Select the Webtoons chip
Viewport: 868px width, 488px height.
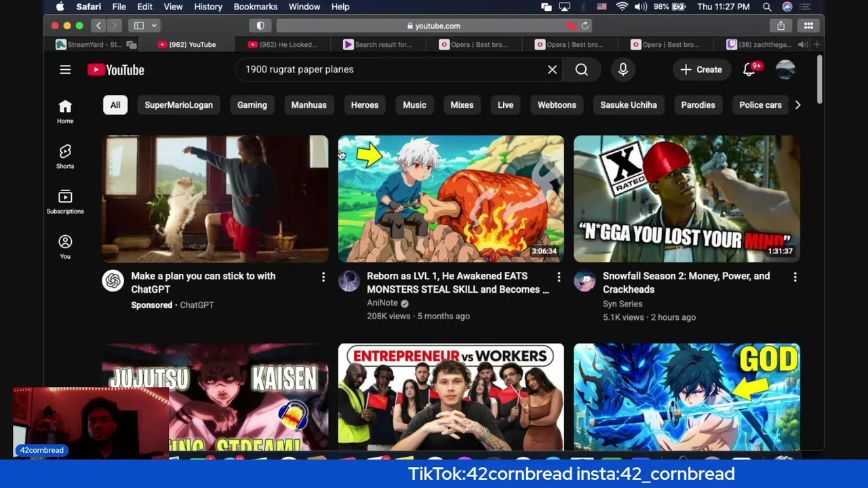click(x=557, y=105)
